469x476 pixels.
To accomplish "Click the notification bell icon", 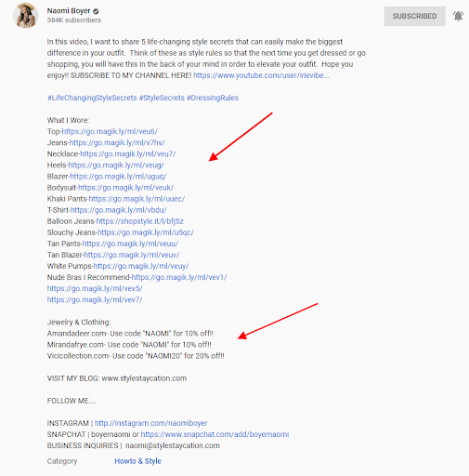I will point(458,16).
